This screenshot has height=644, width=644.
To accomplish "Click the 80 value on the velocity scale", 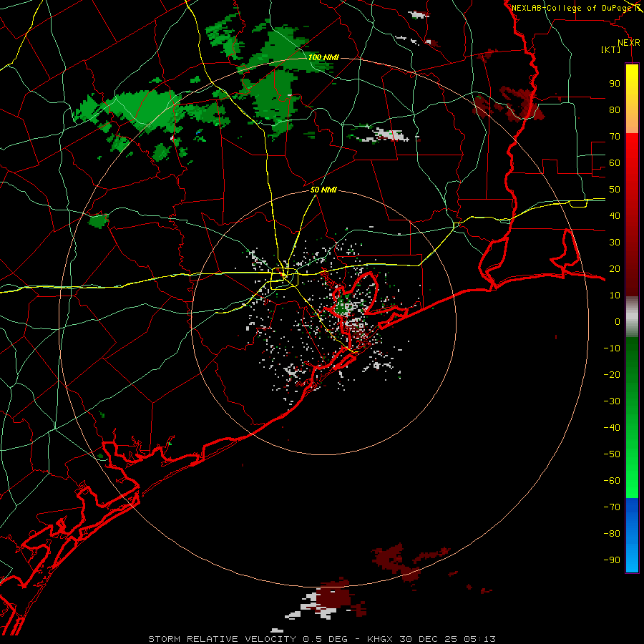I will click(x=615, y=110).
